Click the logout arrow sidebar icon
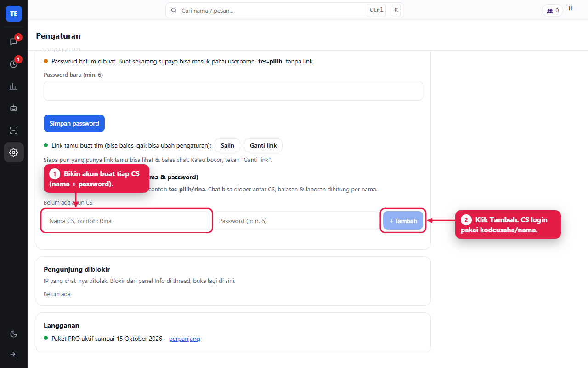Viewport: 588px width, 368px height. point(14,354)
